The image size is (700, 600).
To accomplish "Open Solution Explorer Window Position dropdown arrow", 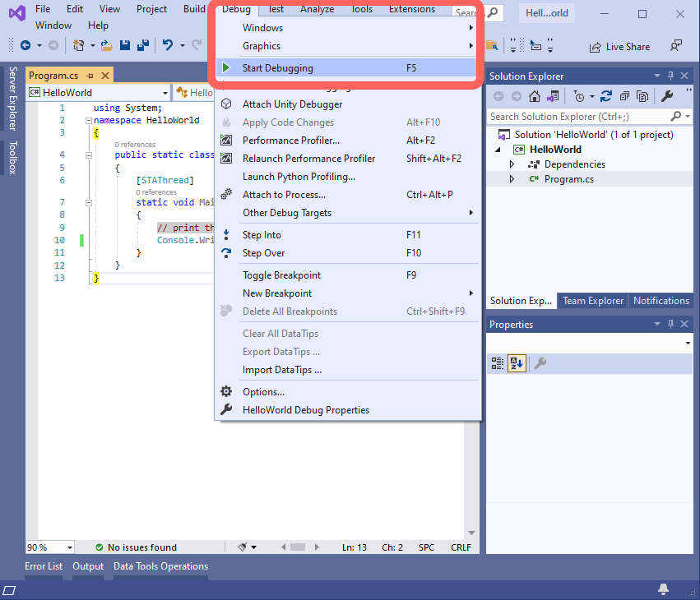I will 656,76.
